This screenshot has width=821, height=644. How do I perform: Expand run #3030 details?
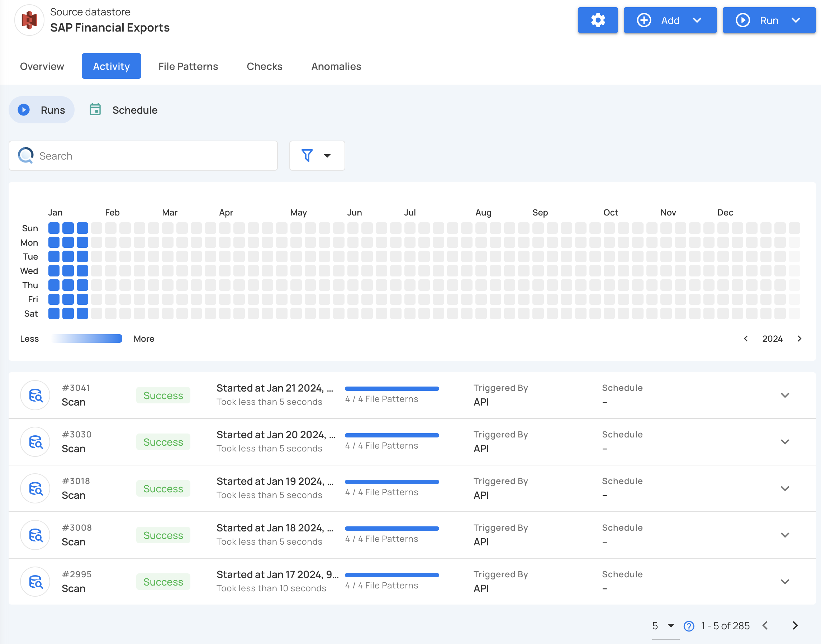(785, 441)
